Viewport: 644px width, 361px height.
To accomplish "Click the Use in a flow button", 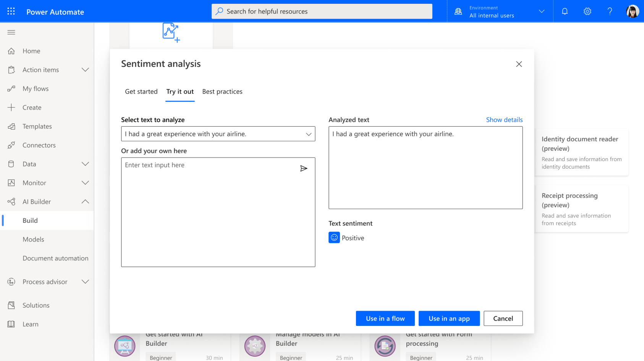I will (385, 318).
